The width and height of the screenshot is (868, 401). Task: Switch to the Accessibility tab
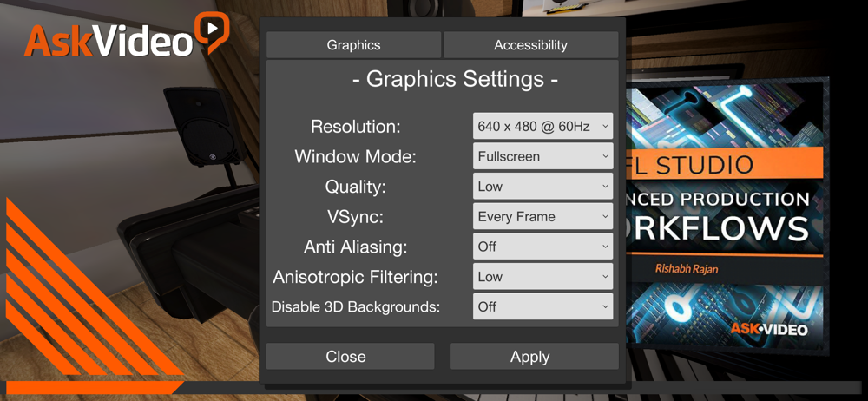click(x=530, y=45)
